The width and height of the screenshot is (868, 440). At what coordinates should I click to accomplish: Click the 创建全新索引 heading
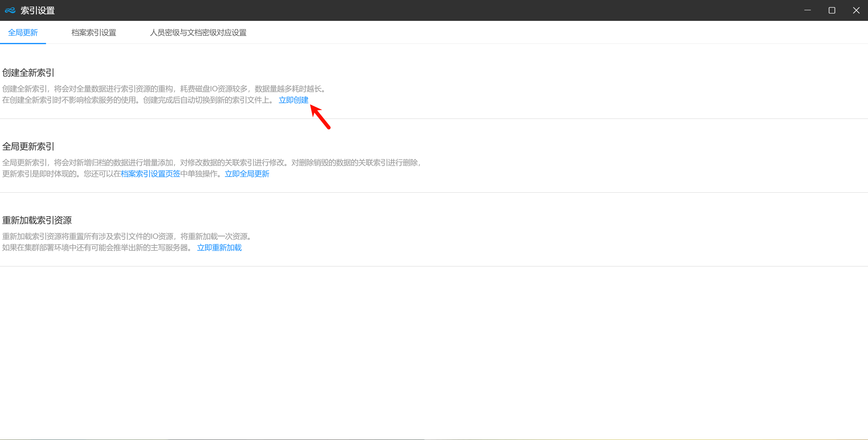point(28,73)
